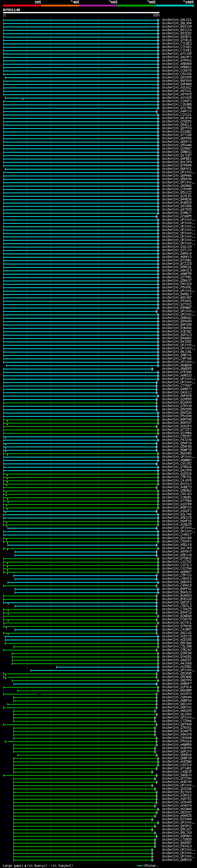Open hit UniRef100_B6QVW3

[177, 454]
